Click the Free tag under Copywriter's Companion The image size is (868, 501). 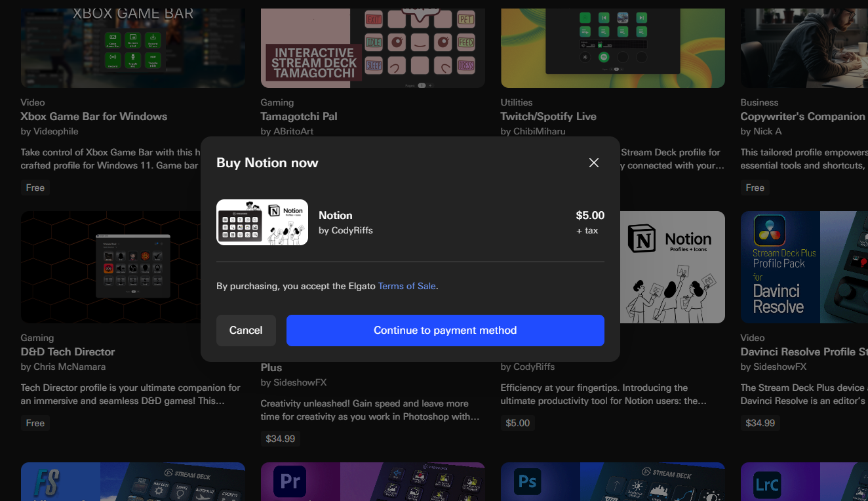click(x=755, y=188)
